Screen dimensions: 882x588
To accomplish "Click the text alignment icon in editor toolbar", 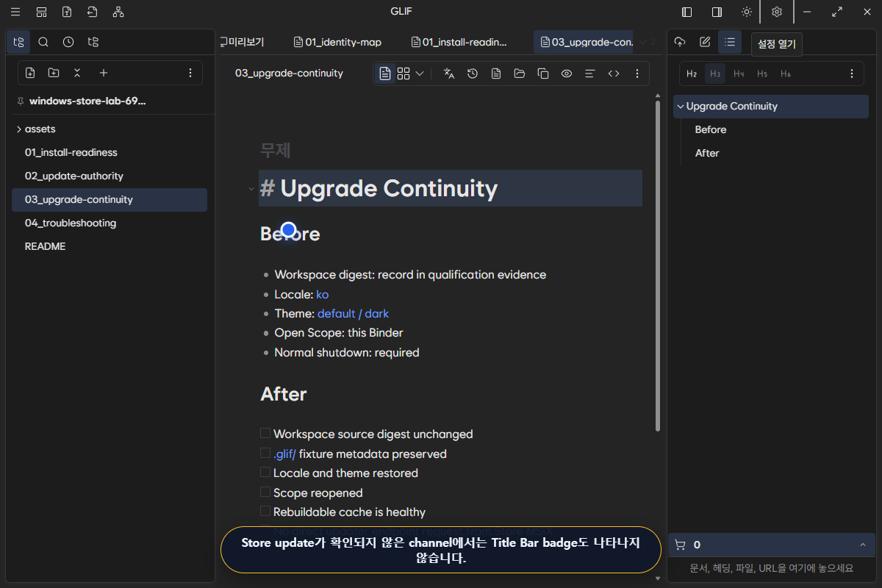I will click(x=589, y=73).
